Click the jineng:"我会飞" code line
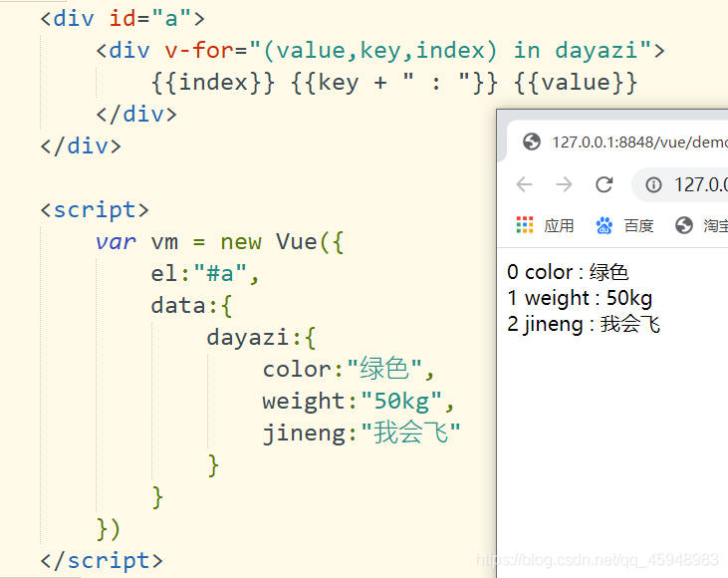Viewport: 728px width, 578px height. point(362,433)
